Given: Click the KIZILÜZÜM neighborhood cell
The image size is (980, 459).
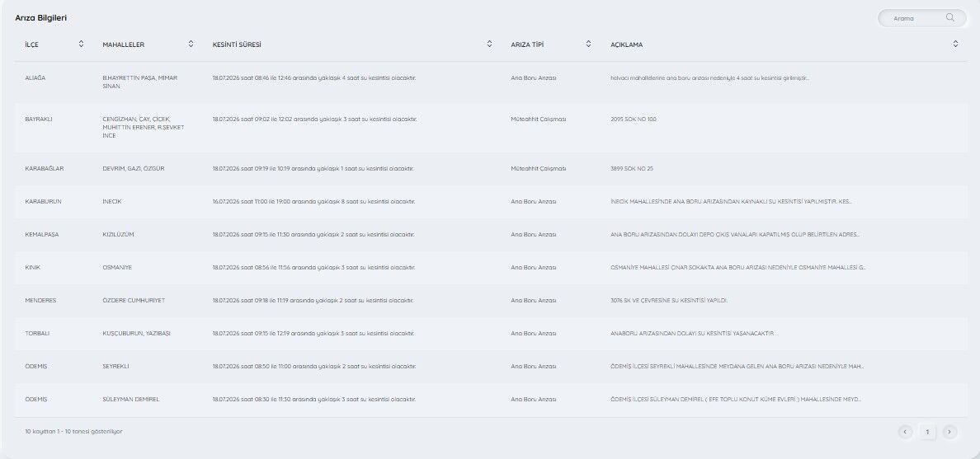Looking at the screenshot, I should [118, 235].
